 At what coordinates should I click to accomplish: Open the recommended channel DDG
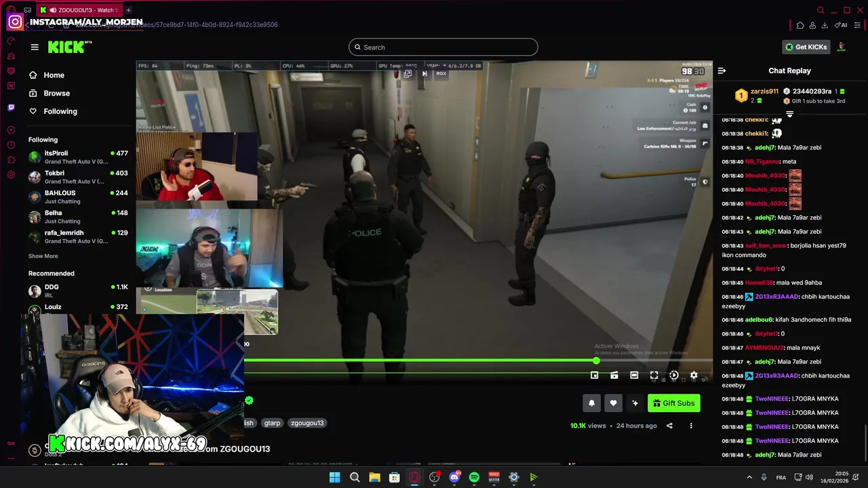(x=78, y=291)
